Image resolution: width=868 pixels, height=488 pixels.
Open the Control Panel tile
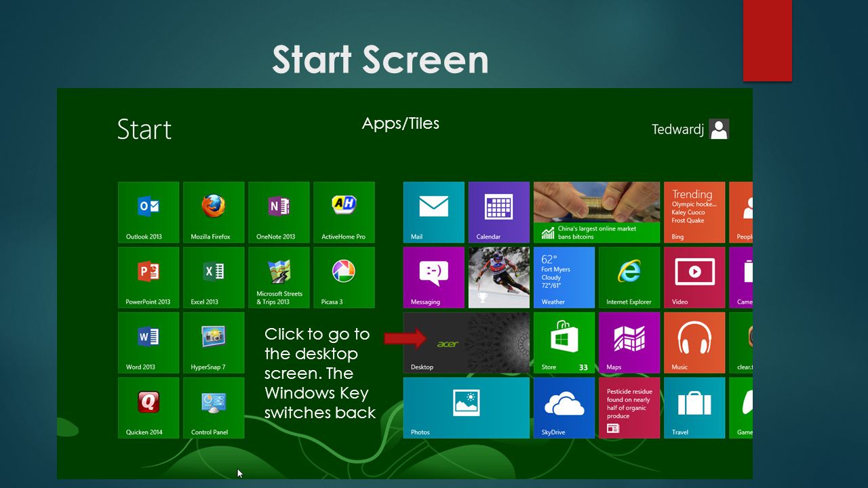tap(214, 407)
